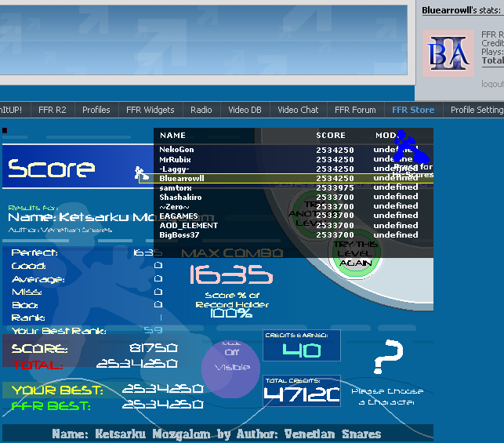
Task: Open Profile Settings in navigation bar
Action: coord(476,110)
